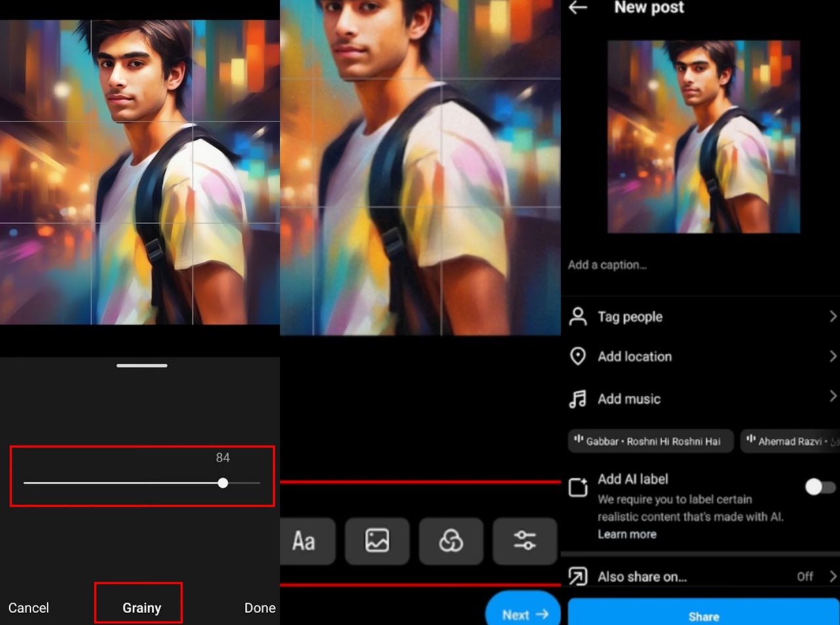Image resolution: width=840 pixels, height=625 pixels.
Task: Click the Add location pin icon
Action: click(x=577, y=356)
